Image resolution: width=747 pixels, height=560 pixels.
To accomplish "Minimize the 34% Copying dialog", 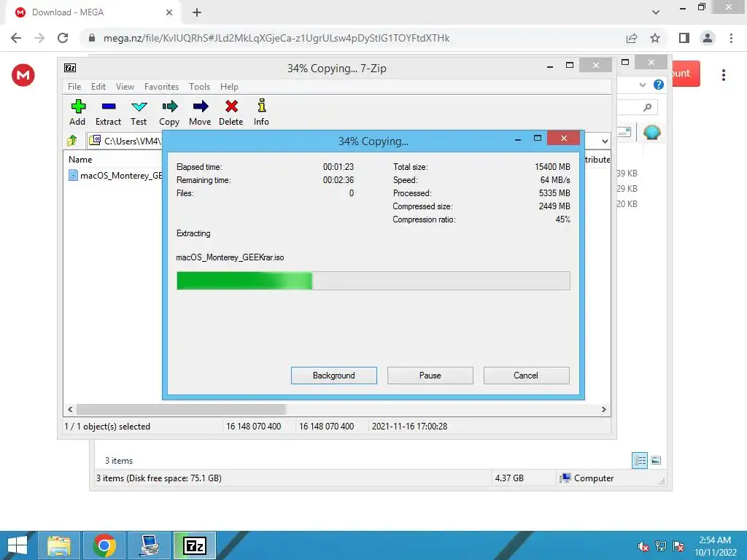I will pyautogui.click(x=518, y=139).
